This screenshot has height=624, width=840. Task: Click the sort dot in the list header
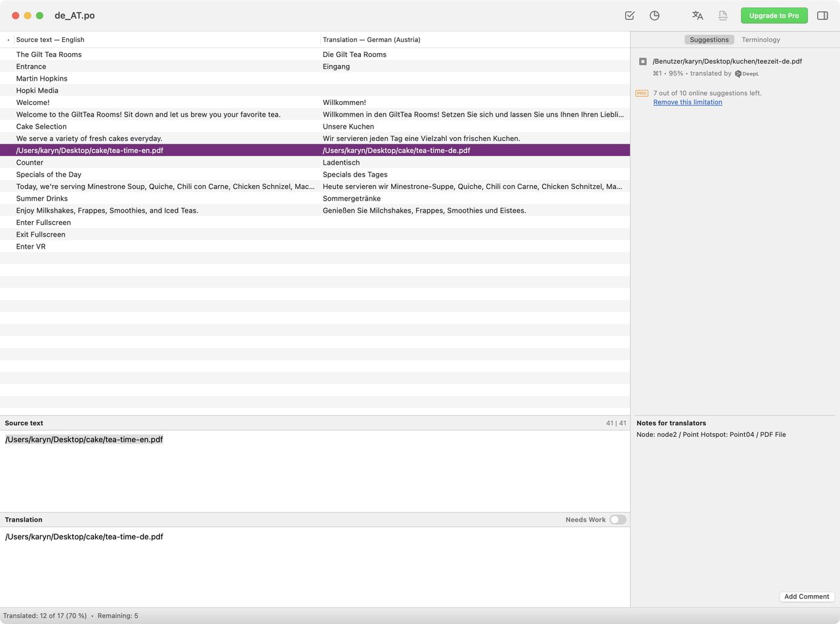point(8,39)
